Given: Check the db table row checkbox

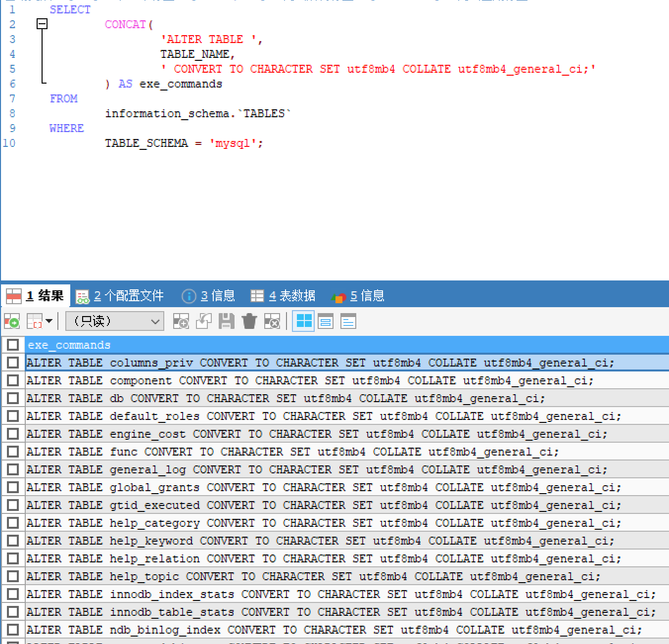Looking at the screenshot, I should click(13, 398).
